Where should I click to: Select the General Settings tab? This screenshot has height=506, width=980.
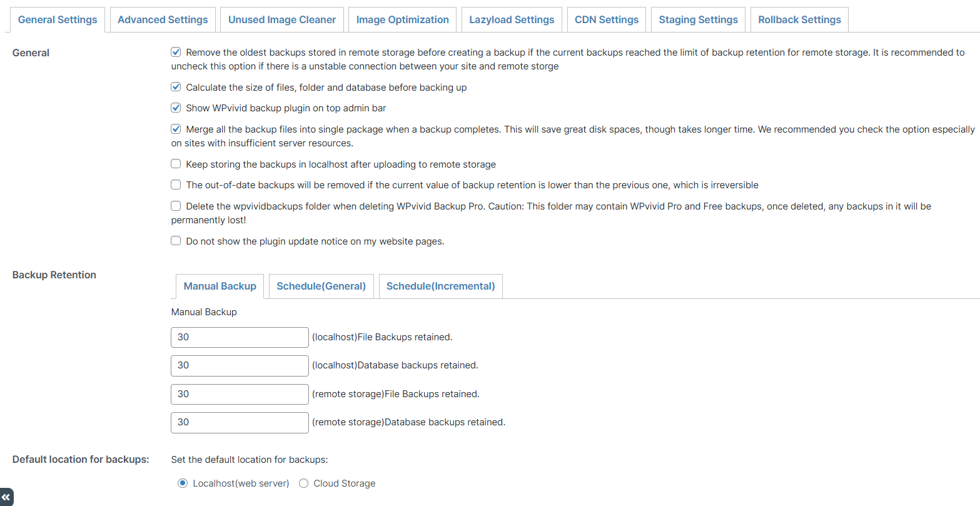pyautogui.click(x=58, y=19)
